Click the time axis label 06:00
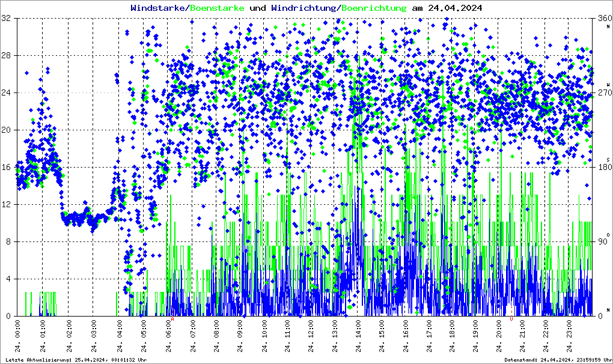 (168, 336)
